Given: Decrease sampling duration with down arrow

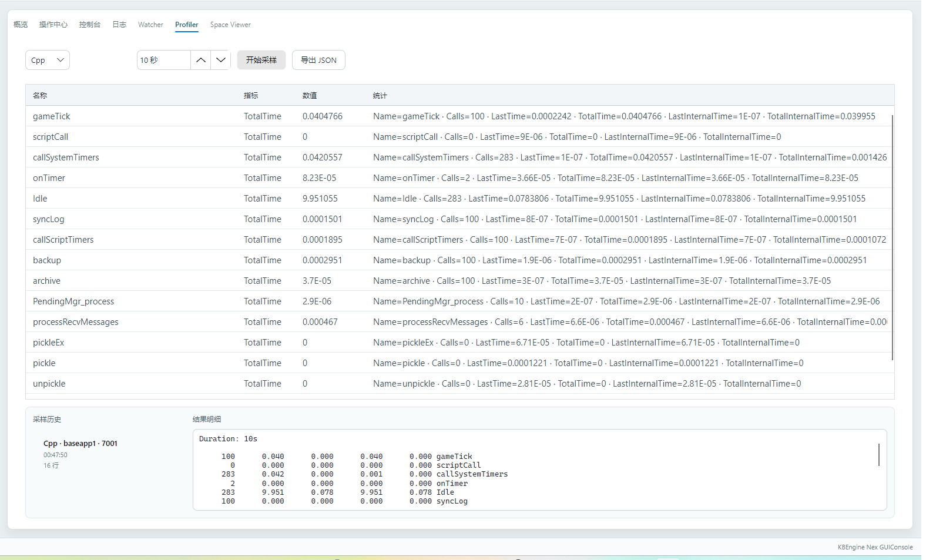Looking at the screenshot, I should click(x=221, y=60).
